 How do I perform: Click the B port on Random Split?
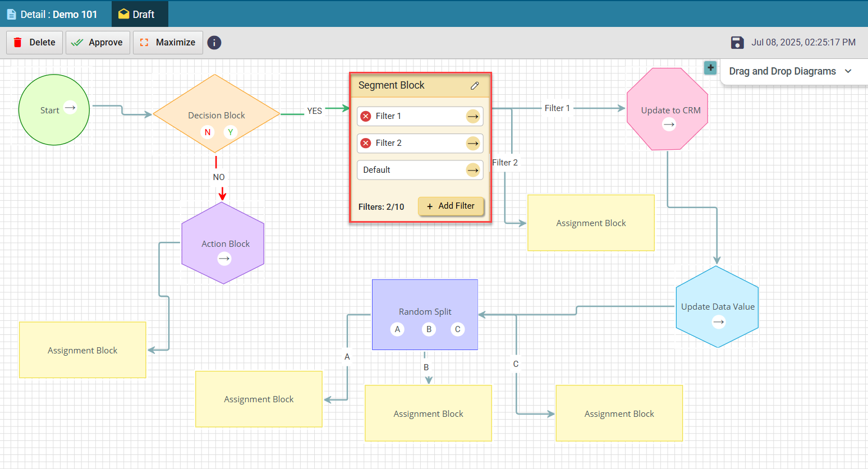[429, 329]
